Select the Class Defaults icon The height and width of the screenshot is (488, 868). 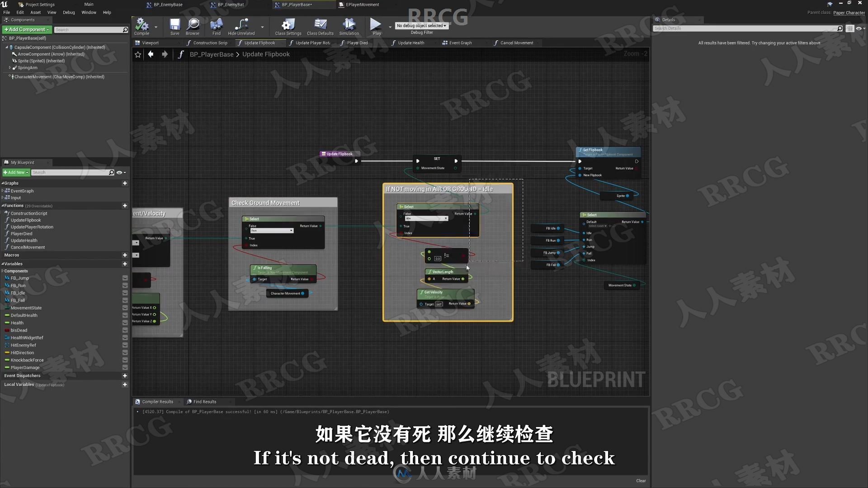320,24
